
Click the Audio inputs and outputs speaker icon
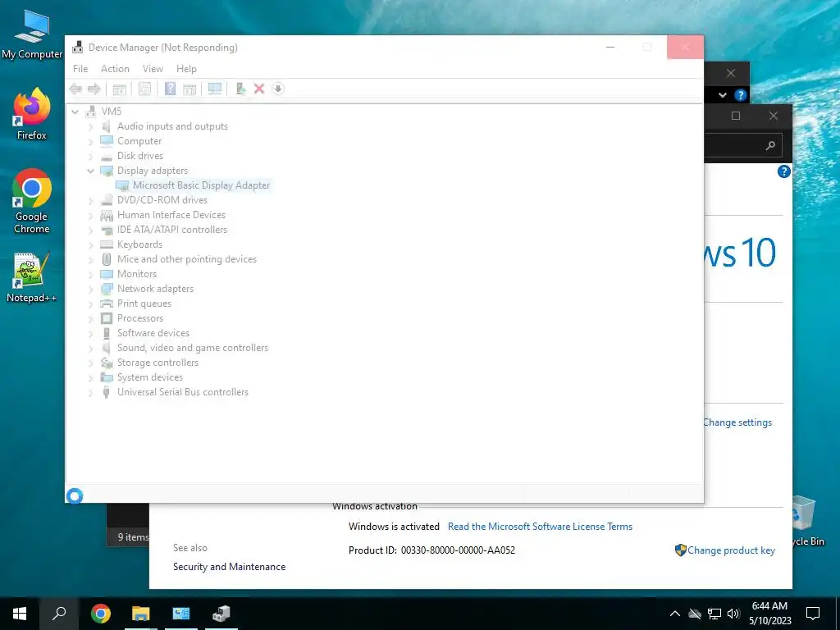point(107,126)
